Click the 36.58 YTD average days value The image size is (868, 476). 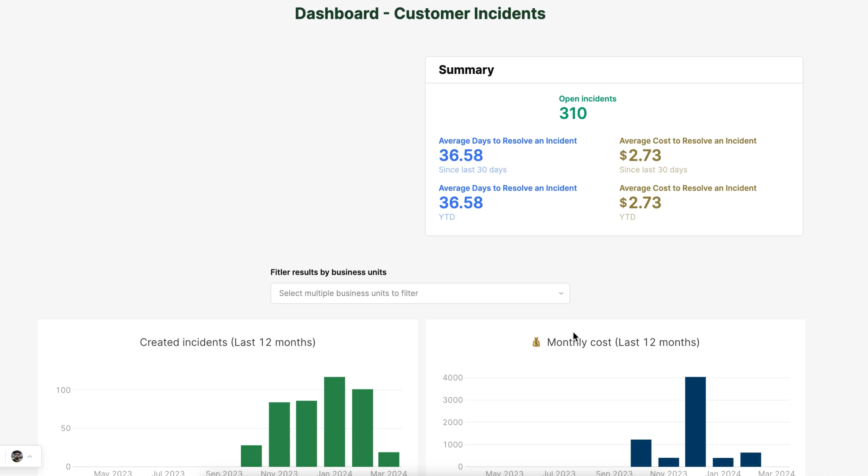(460, 203)
